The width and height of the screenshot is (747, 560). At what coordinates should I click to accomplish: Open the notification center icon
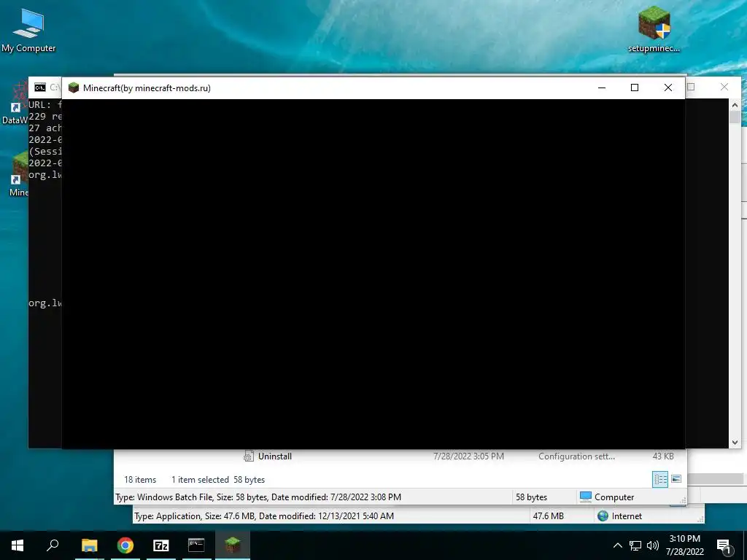(723, 546)
